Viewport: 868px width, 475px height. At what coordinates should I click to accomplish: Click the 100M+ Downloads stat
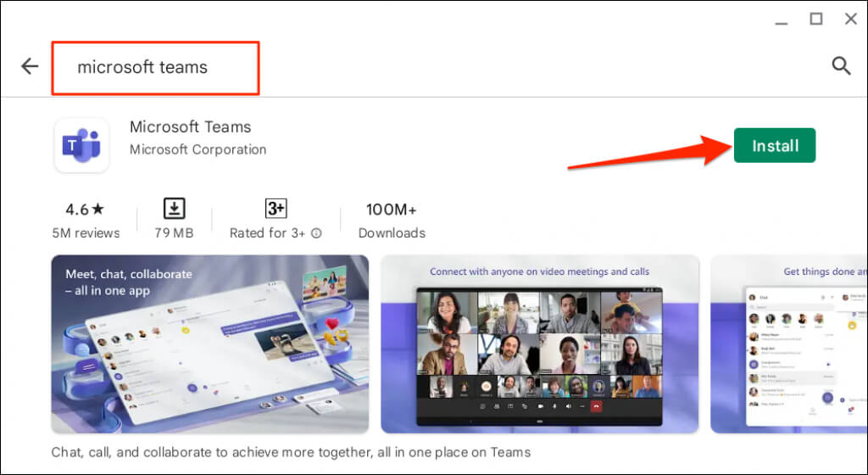pos(392,221)
